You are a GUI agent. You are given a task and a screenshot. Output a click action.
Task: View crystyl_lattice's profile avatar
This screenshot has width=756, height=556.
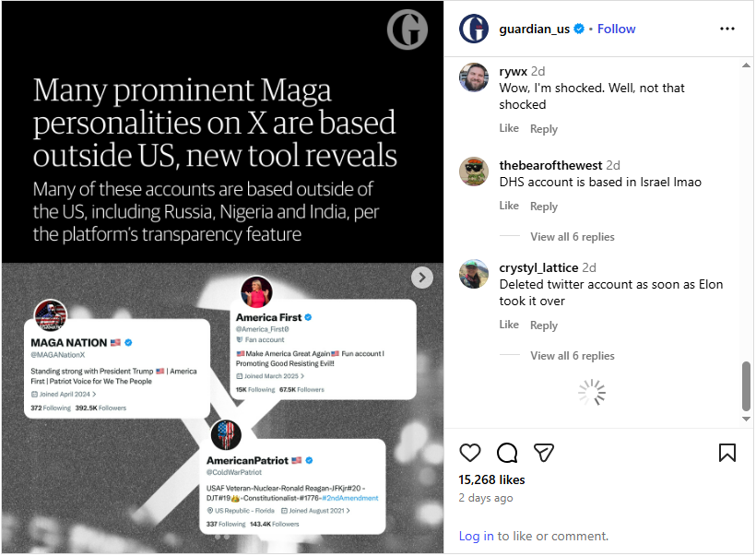point(474,275)
